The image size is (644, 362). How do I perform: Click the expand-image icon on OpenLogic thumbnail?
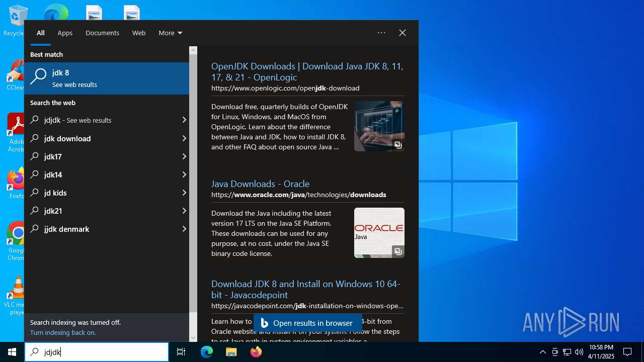[398, 145]
